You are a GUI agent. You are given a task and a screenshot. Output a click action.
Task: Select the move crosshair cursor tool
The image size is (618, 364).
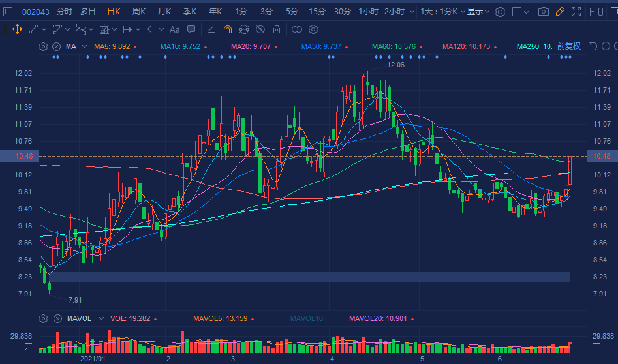pos(17,29)
